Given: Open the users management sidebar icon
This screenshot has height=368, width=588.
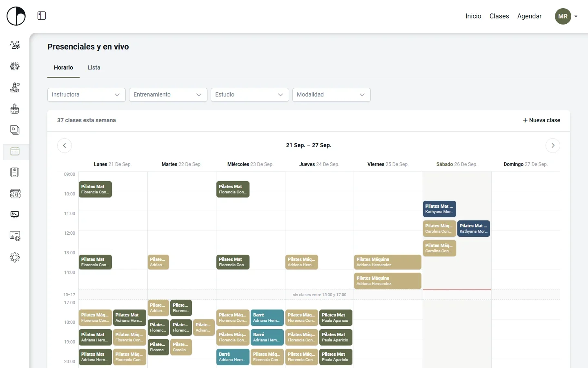Looking at the screenshot, I should [x=15, y=45].
